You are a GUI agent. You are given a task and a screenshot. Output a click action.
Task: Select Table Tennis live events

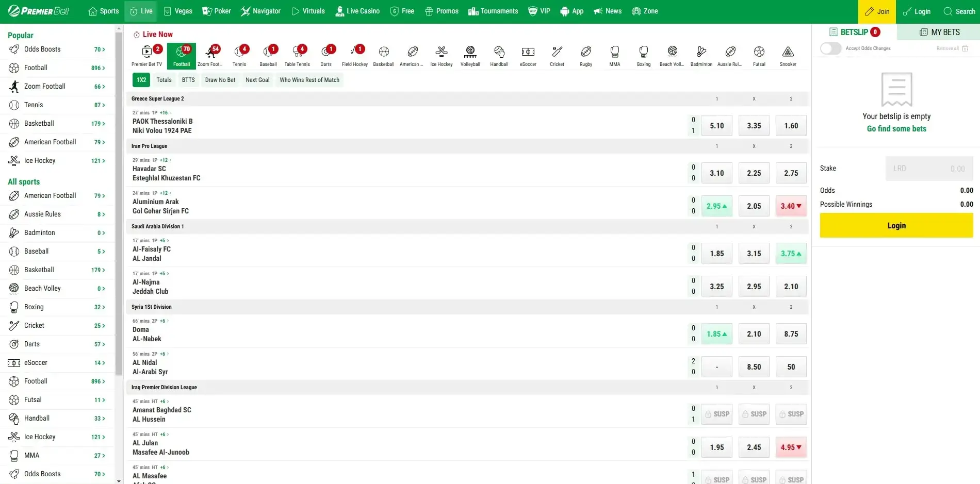[x=297, y=54]
